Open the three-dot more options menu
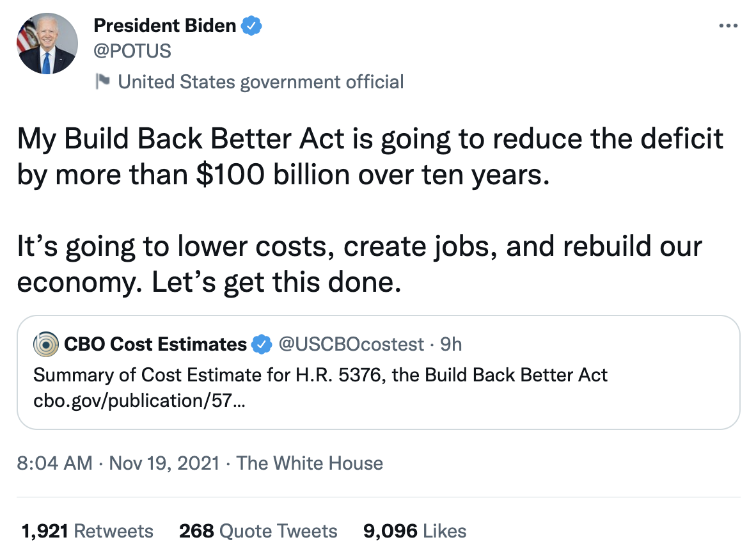756x558 pixels. coord(728,27)
